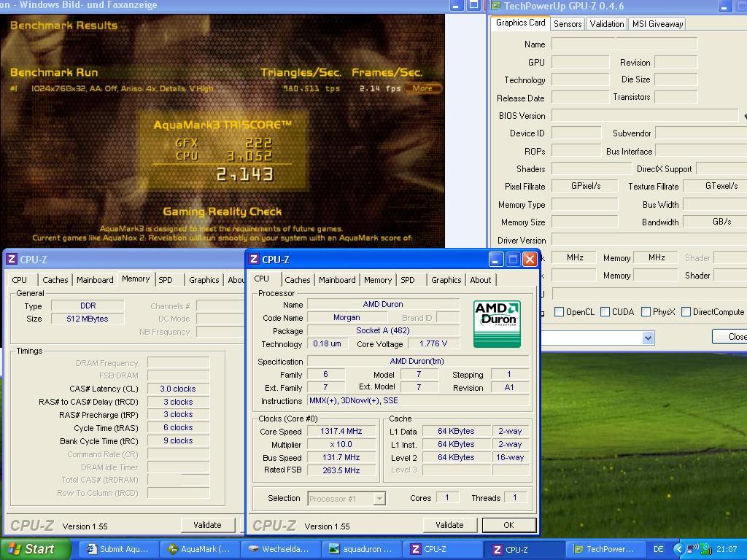Click the Bank Cycle Time value 9 clocks

pos(178,441)
